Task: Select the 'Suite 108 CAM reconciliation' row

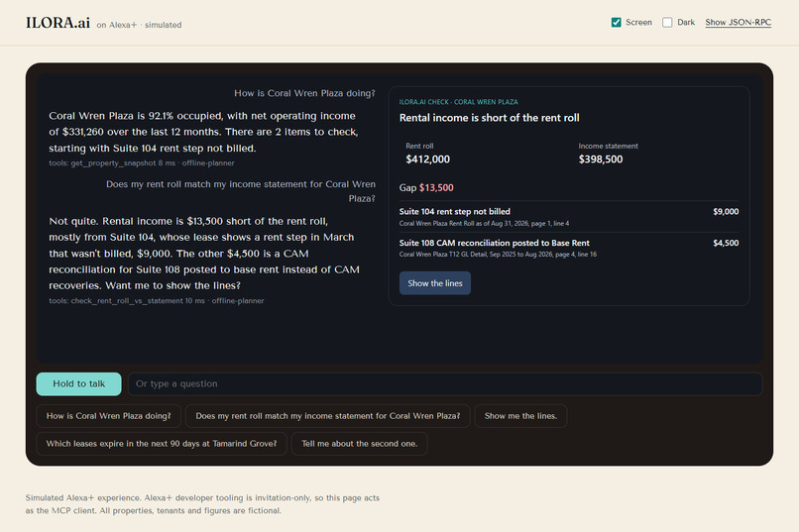Action: point(569,248)
